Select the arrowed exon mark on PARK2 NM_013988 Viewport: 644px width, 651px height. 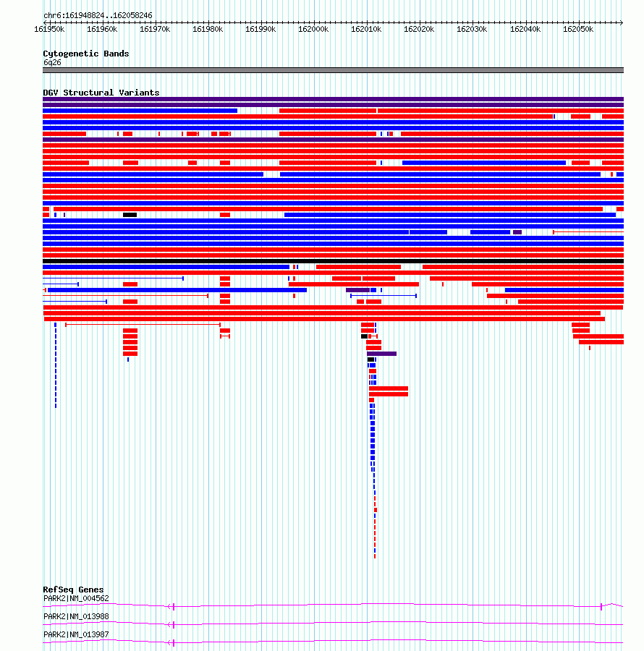[x=171, y=624]
